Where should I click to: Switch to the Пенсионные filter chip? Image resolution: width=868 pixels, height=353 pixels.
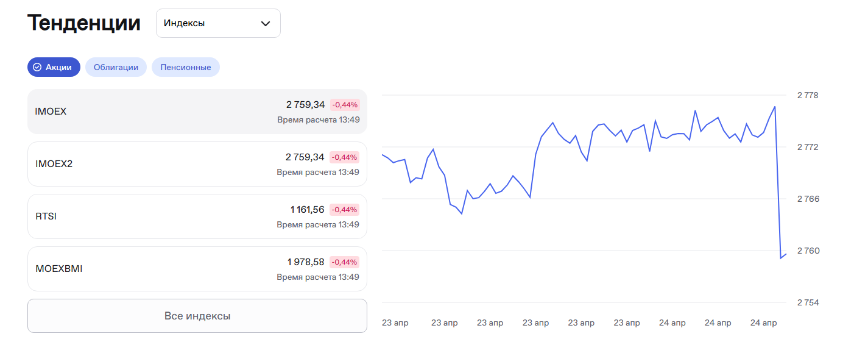click(x=186, y=67)
